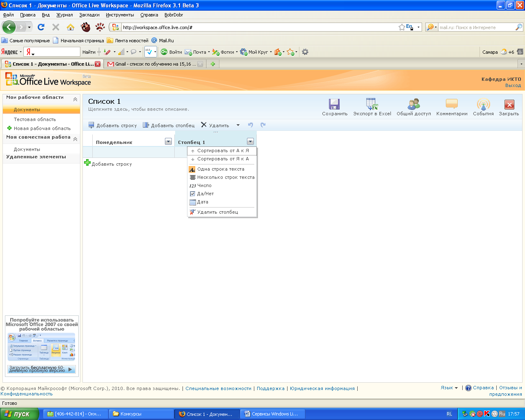Click the Firefox reload button
The width and height of the screenshot is (525, 420).
41,27
